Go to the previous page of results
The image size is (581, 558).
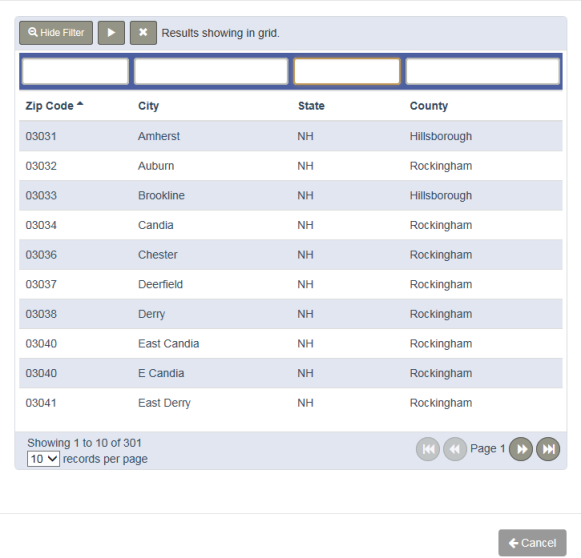[x=455, y=449]
